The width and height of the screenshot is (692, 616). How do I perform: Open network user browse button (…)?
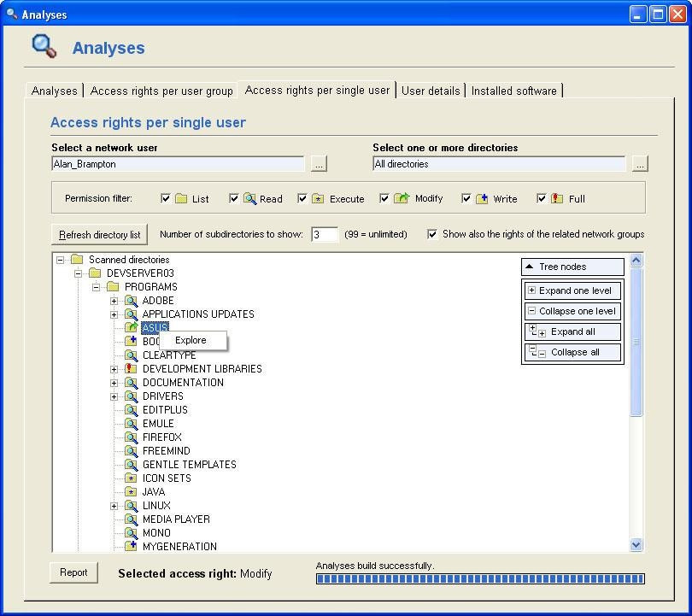319,164
